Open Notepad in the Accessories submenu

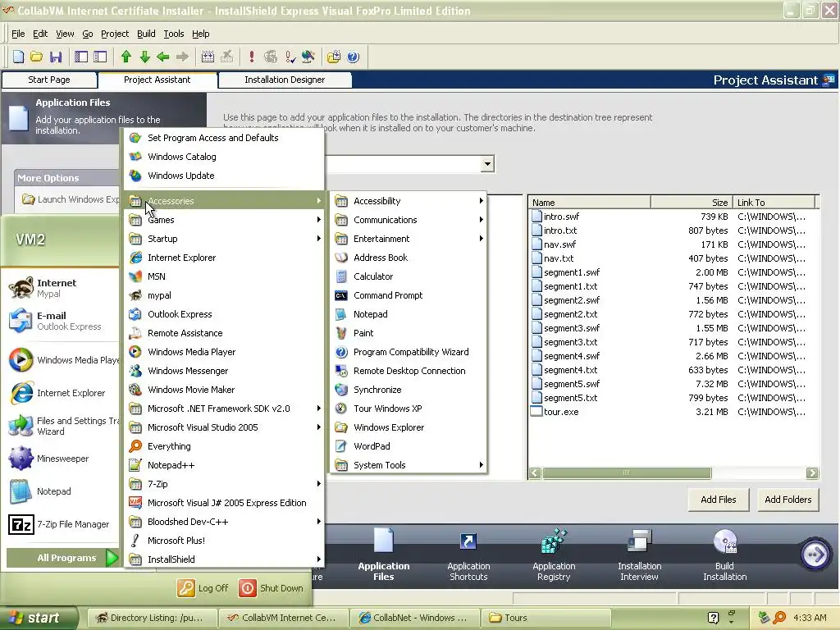408,314
